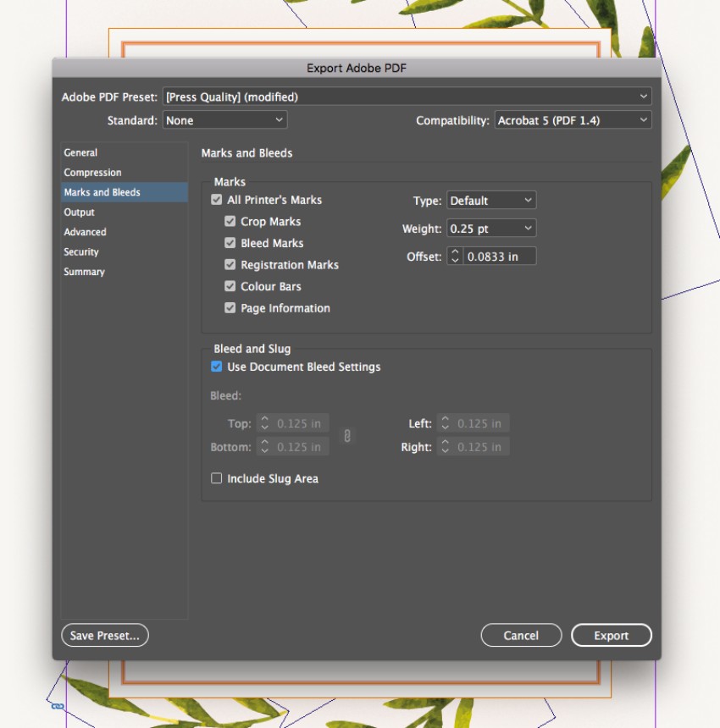
Task: Toggle the Crop Marks checkbox
Action: (230, 222)
